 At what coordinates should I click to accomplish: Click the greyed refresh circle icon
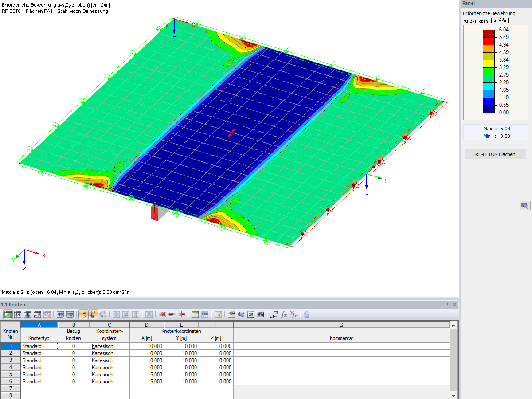[x=102, y=314]
